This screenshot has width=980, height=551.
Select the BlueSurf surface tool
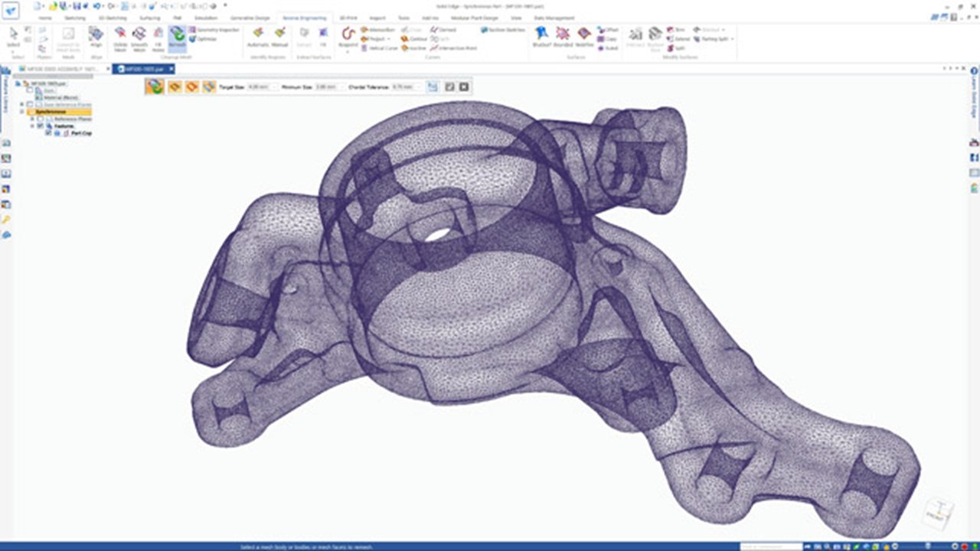(x=541, y=37)
